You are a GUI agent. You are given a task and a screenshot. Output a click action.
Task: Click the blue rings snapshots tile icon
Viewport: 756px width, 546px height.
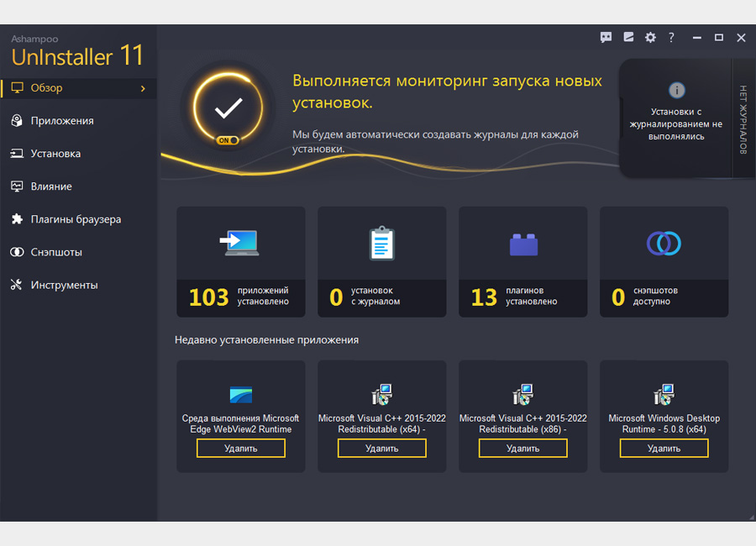click(664, 243)
